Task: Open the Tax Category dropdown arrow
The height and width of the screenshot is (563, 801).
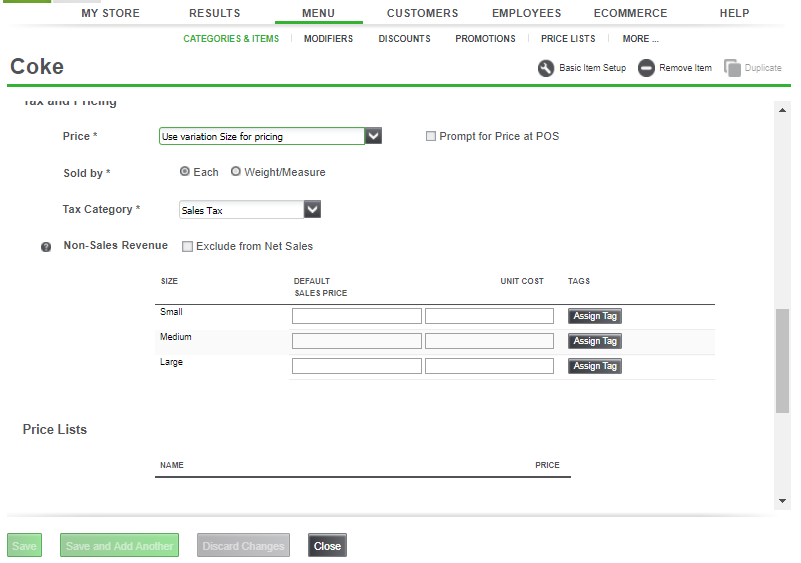Action: click(x=312, y=209)
